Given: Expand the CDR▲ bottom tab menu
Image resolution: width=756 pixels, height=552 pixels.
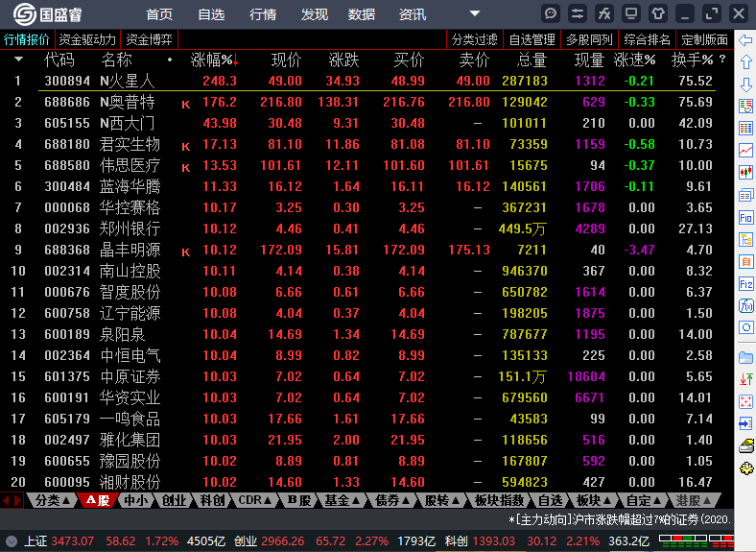Looking at the screenshot, I should coord(254,500).
